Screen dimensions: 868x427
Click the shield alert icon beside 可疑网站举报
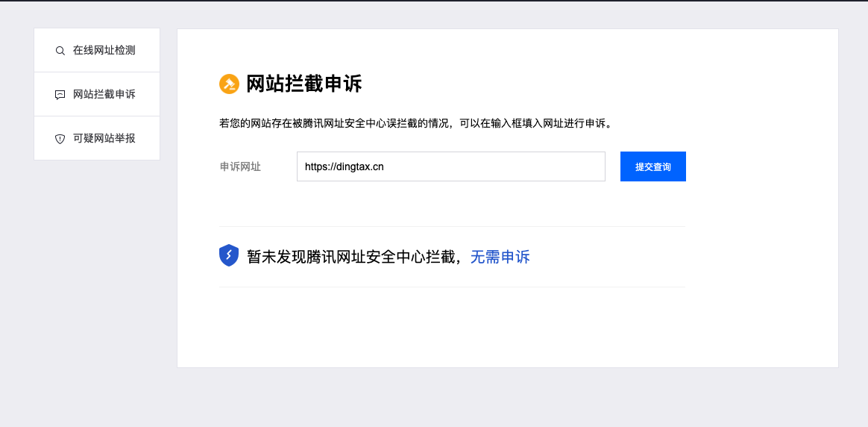[x=60, y=139]
